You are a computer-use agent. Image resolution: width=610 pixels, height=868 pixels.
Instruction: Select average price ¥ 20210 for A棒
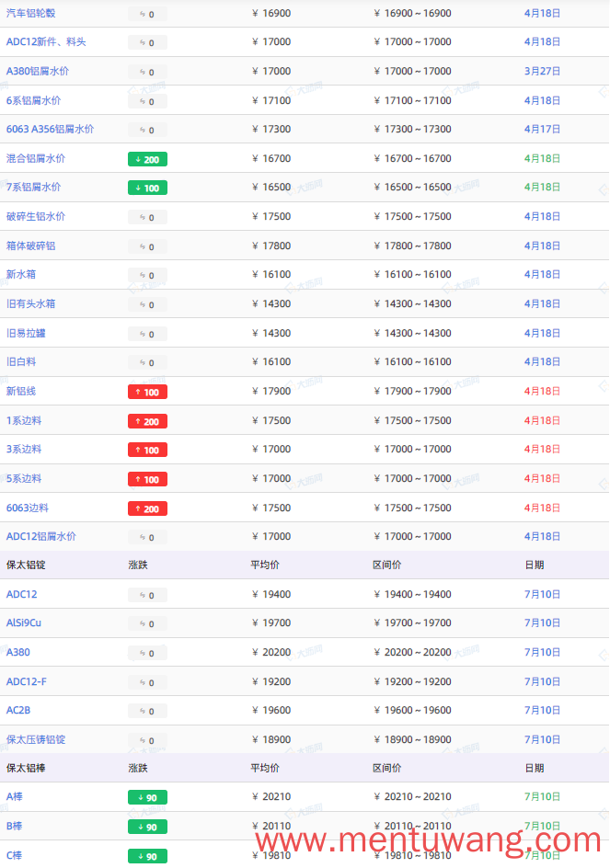tap(271, 796)
